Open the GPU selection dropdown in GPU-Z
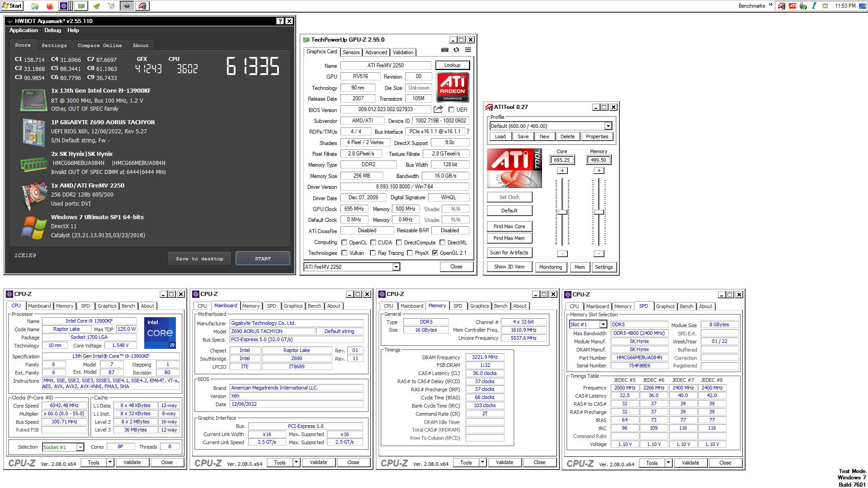This screenshot has width=868, height=488. tap(396, 267)
